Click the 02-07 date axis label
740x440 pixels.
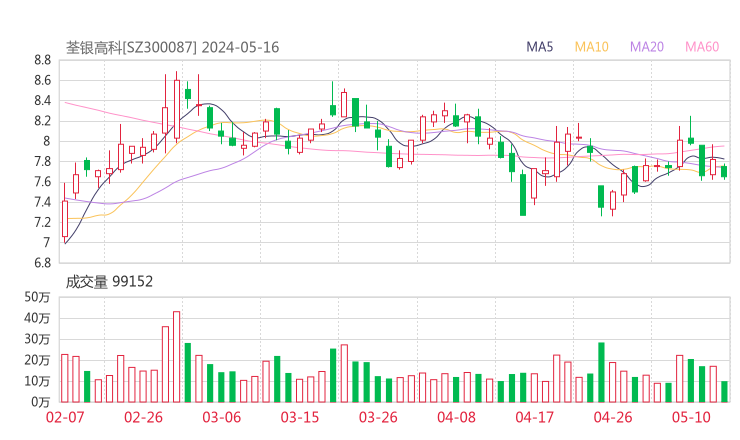point(65,417)
